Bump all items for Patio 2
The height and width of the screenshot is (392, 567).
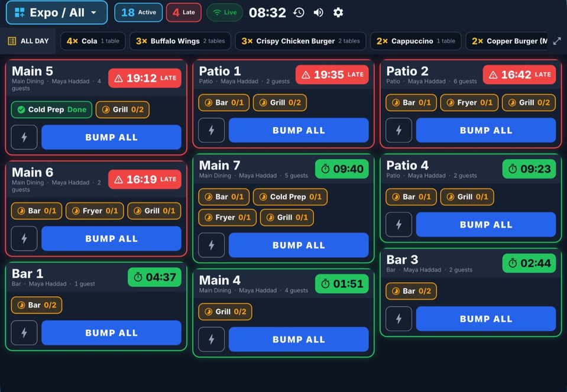(486, 130)
